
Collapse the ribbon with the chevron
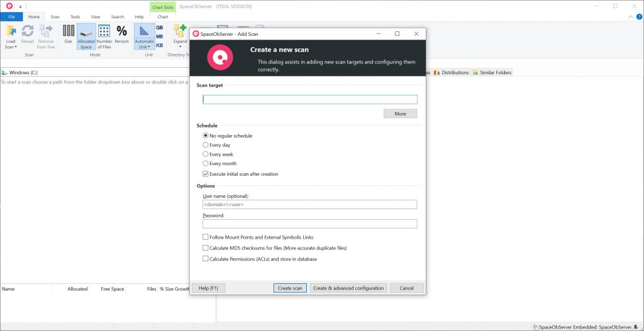[631, 17]
